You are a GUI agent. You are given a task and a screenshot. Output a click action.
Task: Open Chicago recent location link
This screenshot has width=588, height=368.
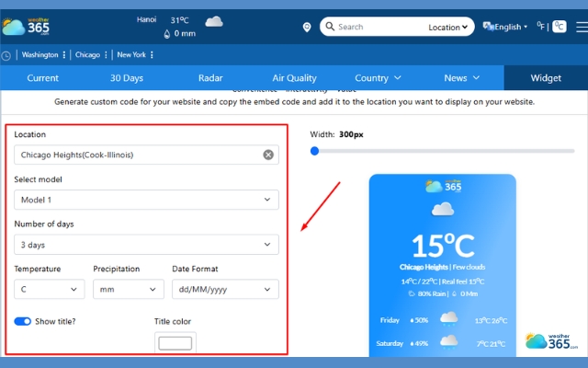pyautogui.click(x=87, y=55)
